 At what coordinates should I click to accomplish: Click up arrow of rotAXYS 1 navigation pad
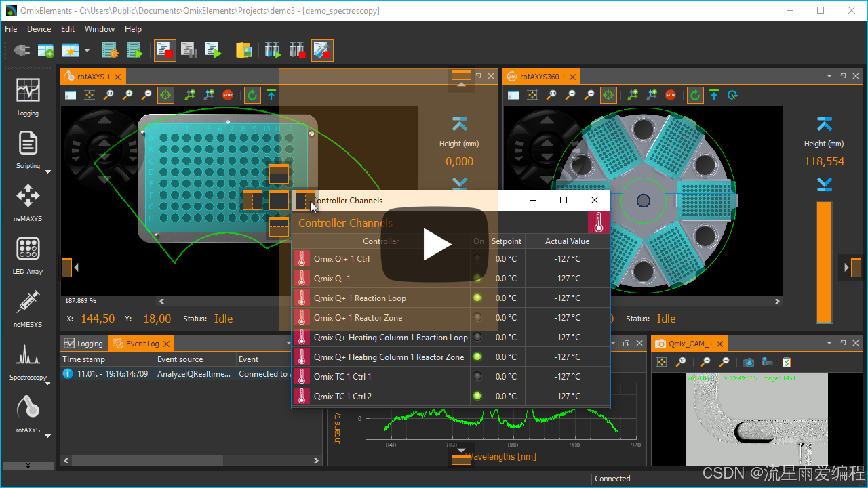tap(104, 121)
